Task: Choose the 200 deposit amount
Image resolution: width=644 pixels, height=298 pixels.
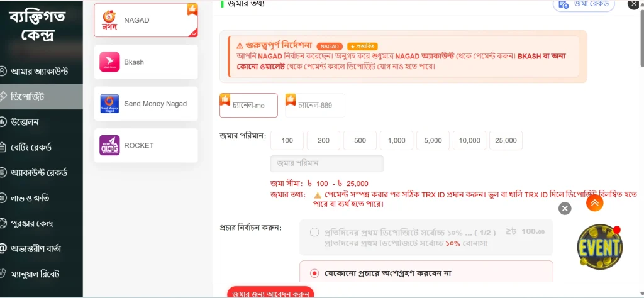Action: (324, 140)
